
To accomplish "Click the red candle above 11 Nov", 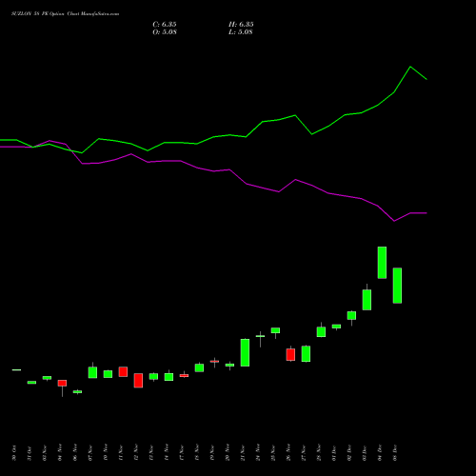I will (x=123, y=371).
